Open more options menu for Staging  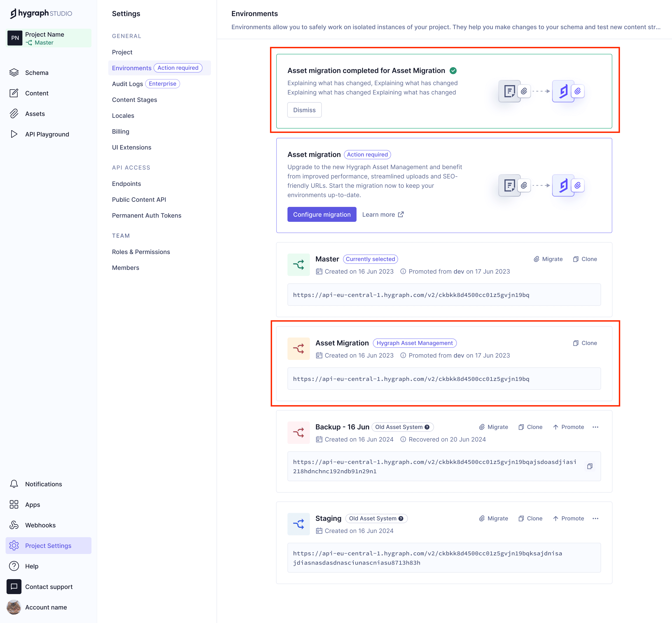pos(595,518)
